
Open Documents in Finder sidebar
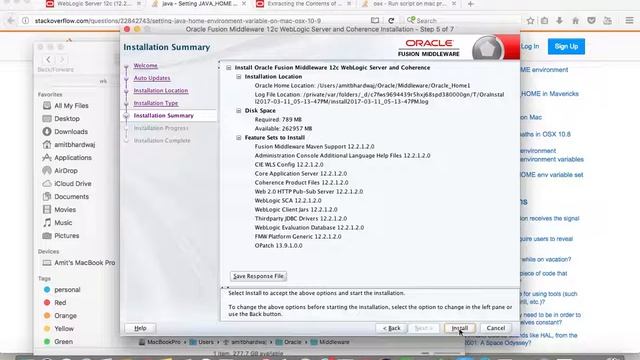[65, 197]
